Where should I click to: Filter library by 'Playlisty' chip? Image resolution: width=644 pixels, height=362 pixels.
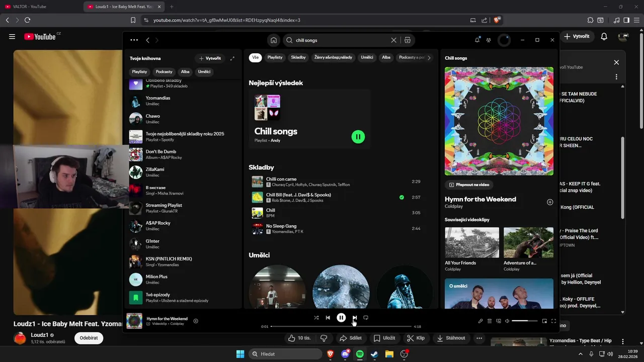[139, 72]
